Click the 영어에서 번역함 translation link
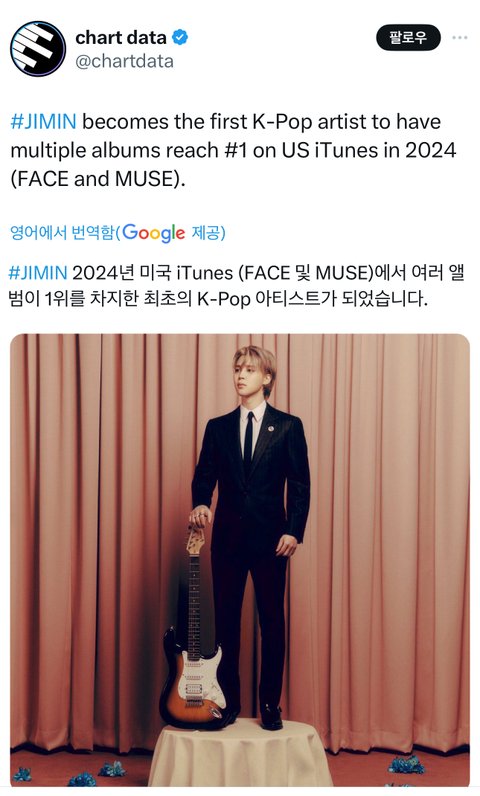 pyautogui.click(x=62, y=233)
